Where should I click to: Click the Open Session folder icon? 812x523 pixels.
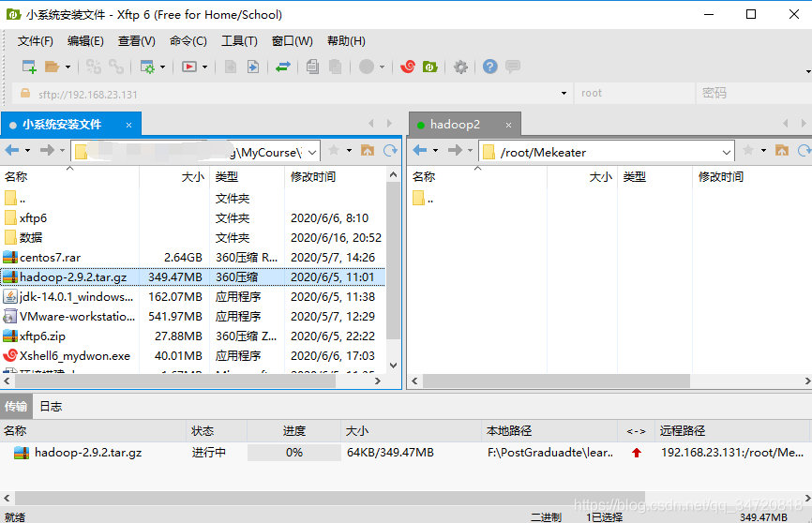53,67
